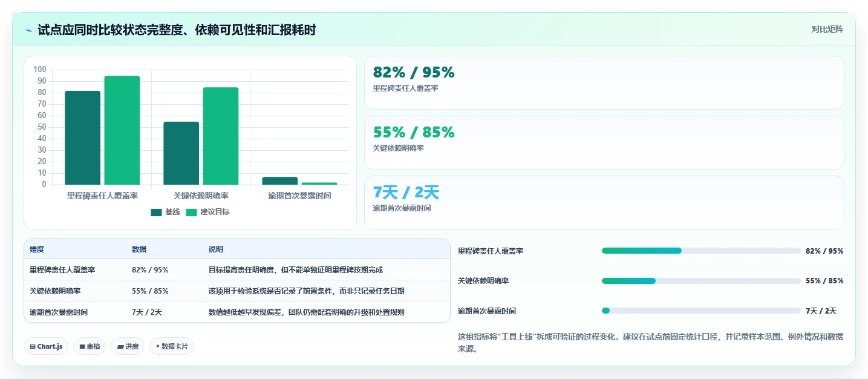Click the 里程碑责任人覆盖率 progress label
The image size is (868, 379).
(491, 251)
